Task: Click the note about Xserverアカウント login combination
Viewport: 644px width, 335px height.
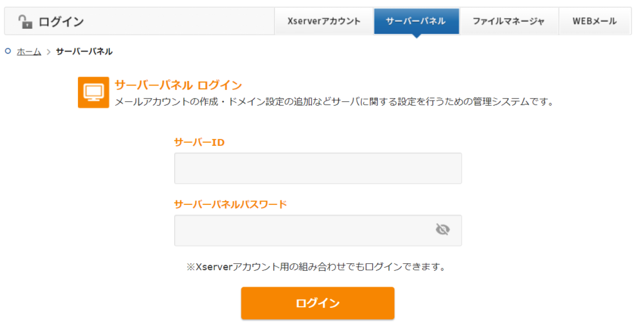Action: click(317, 267)
